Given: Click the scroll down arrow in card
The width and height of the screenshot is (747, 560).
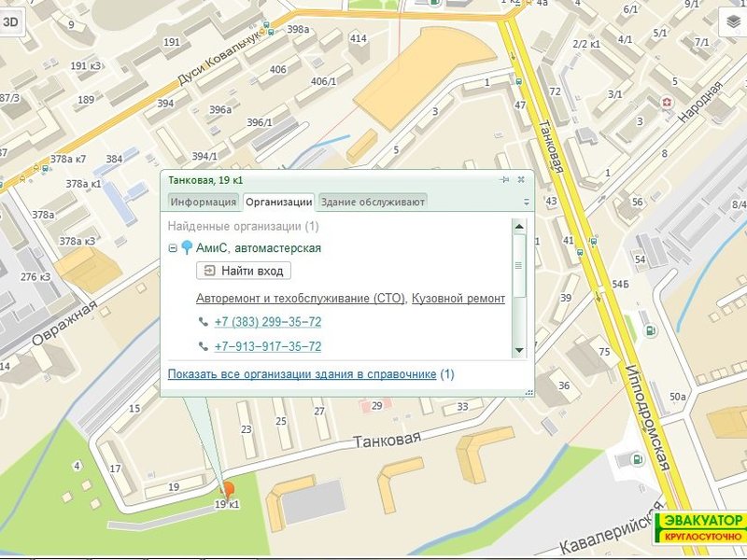Looking at the screenshot, I should click(519, 351).
